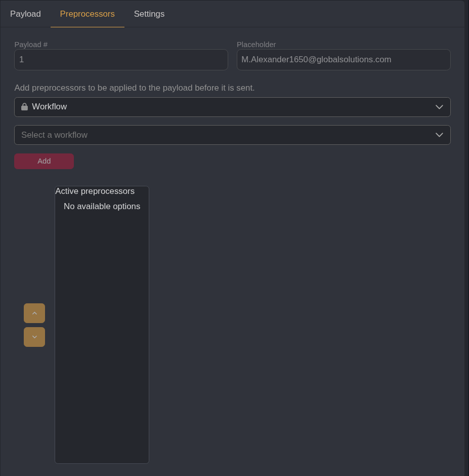Click the lock icon beside Workflow
Image resolution: width=469 pixels, height=476 pixels.
[24, 107]
